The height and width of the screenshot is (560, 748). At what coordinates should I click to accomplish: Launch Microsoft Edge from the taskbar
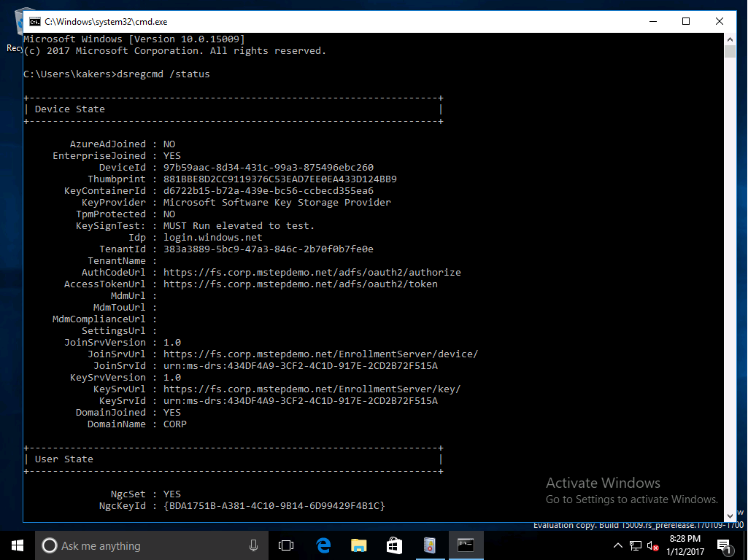pos(323,545)
